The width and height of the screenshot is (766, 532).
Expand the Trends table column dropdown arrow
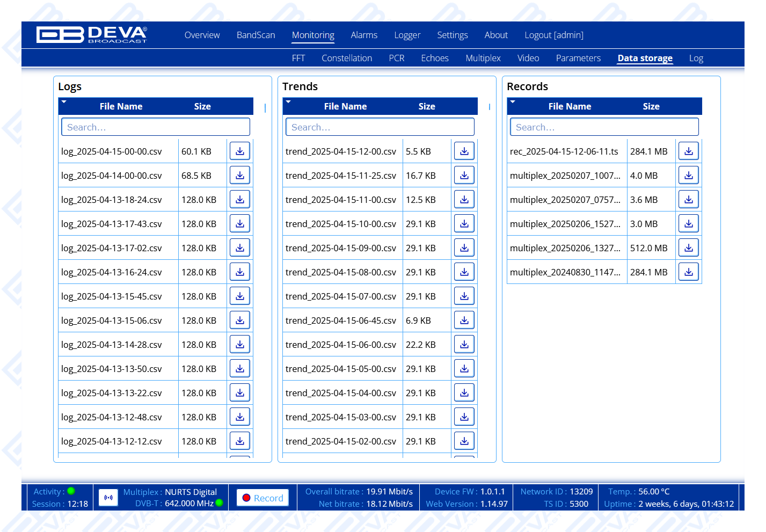(x=288, y=101)
